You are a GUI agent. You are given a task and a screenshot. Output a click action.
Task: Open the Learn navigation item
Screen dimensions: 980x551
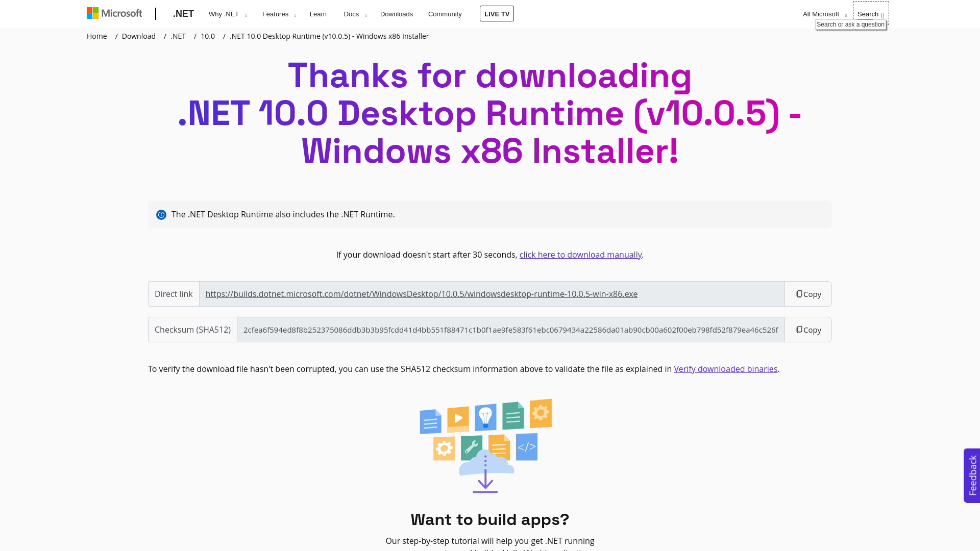(x=318, y=14)
